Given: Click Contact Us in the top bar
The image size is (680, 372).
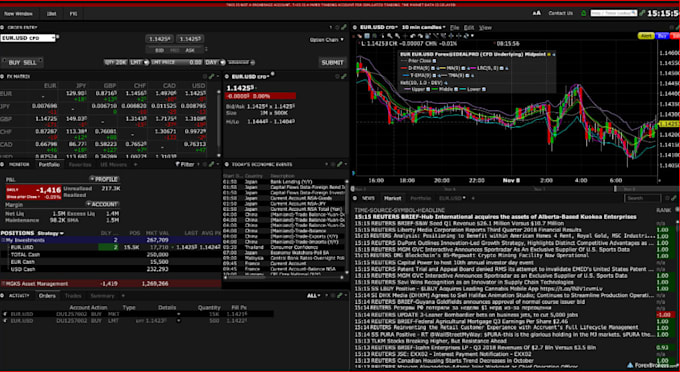Looking at the screenshot, I should click(560, 13).
